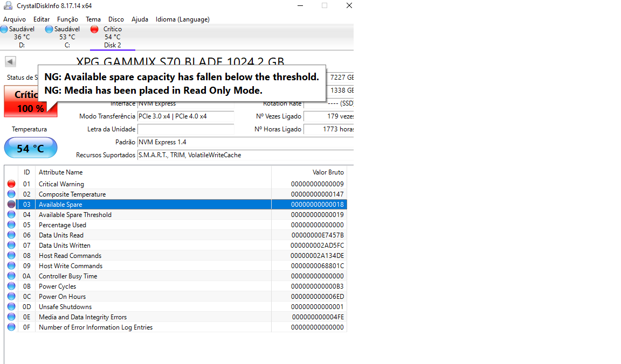Click the Nº Vezes Ligado value field

tap(329, 116)
